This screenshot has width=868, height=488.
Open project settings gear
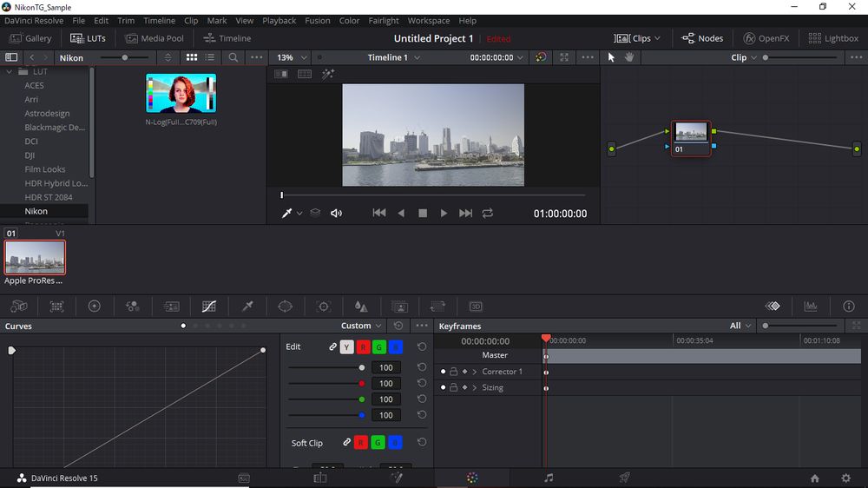coord(845,478)
